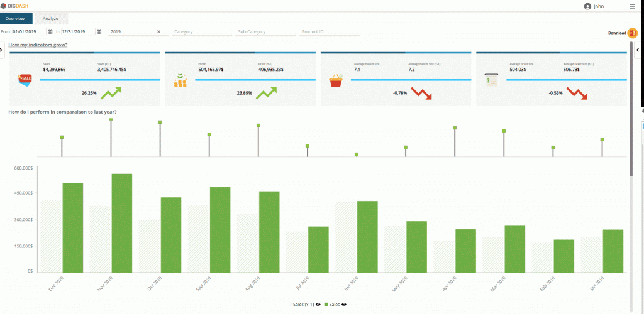Open the Category filter dropdown
This screenshot has height=314, width=644.
[x=202, y=31]
